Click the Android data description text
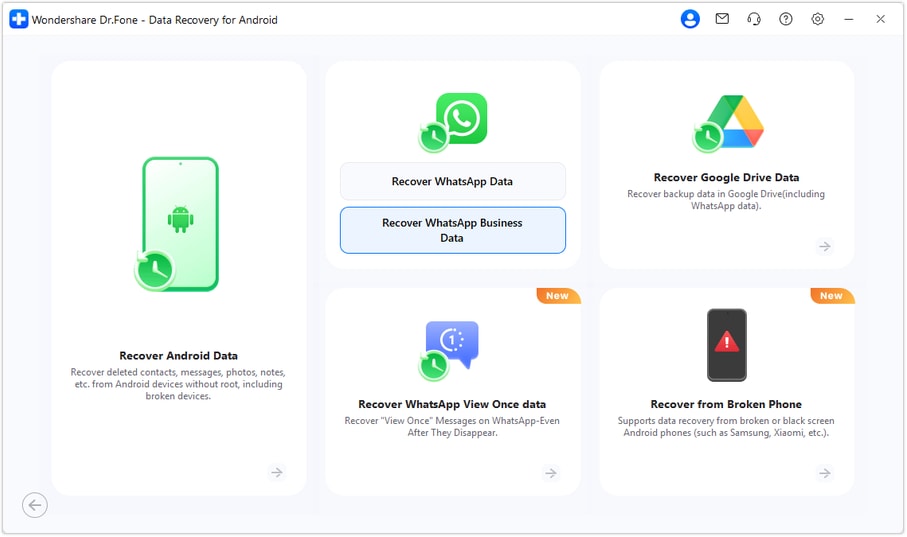This screenshot has width=907, height=537. (178, 384)
